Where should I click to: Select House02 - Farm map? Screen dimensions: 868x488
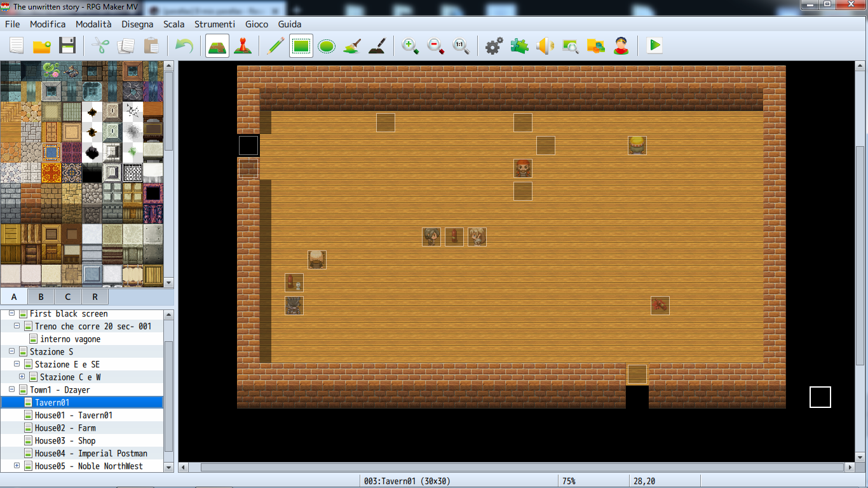point(65,428)
